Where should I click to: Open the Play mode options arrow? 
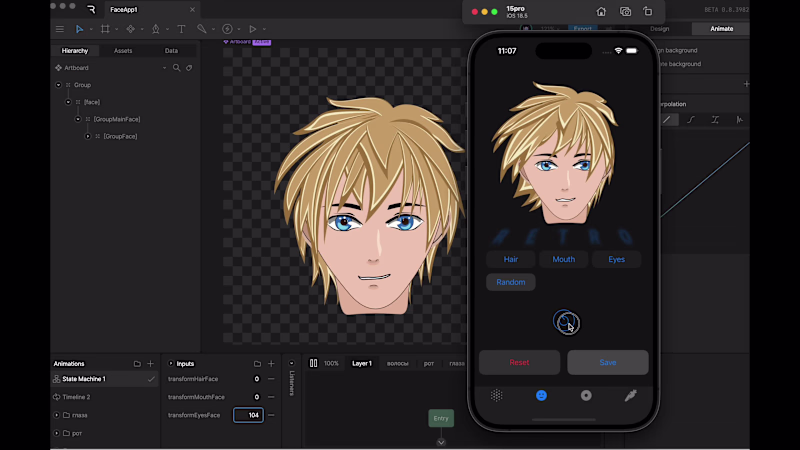pos(264,30)
